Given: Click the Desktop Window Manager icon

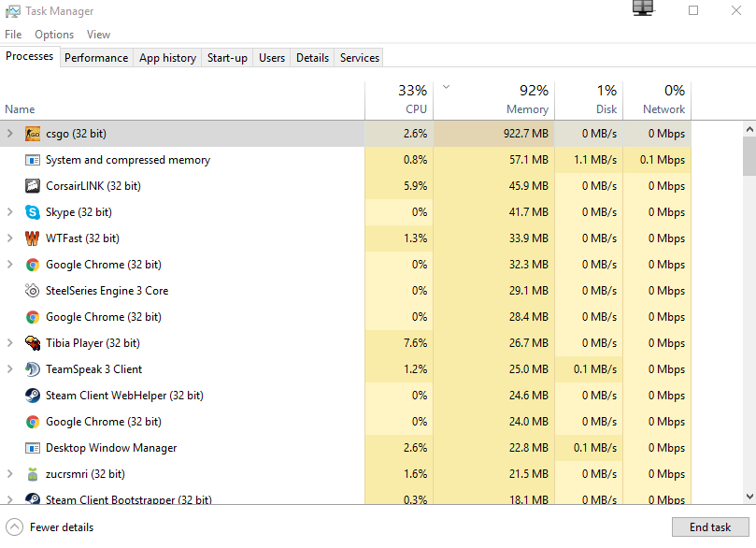Looking at the screenshot, I should click(x=33, y=448).
